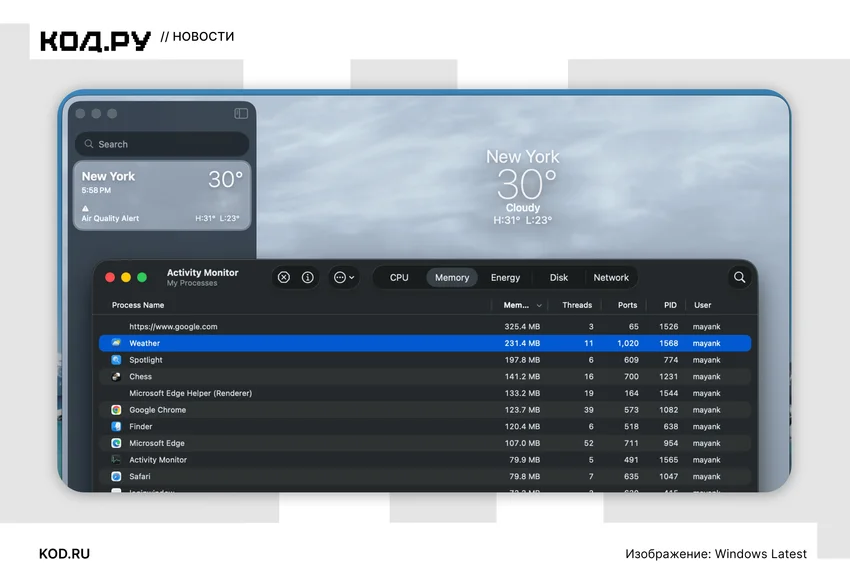This screenshot has height=582, width=850.
Task: Click the Search field in Weather sidebar
Action: tap(162, 144)
